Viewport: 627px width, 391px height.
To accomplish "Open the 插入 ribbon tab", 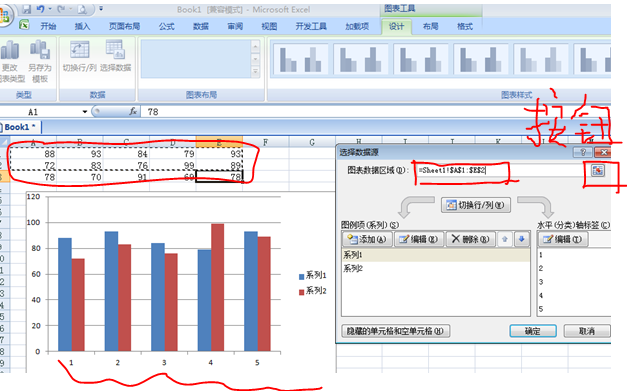I will (x=82, y=26).
